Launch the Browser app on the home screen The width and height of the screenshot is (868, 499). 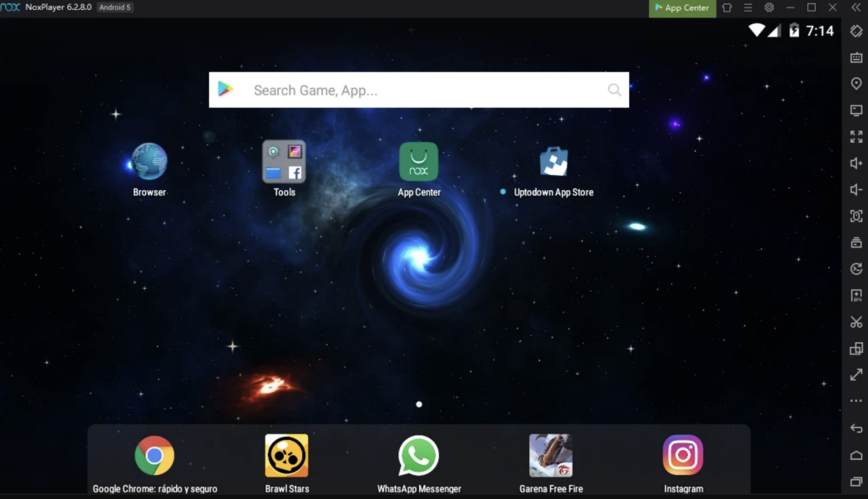coord(149,161)
